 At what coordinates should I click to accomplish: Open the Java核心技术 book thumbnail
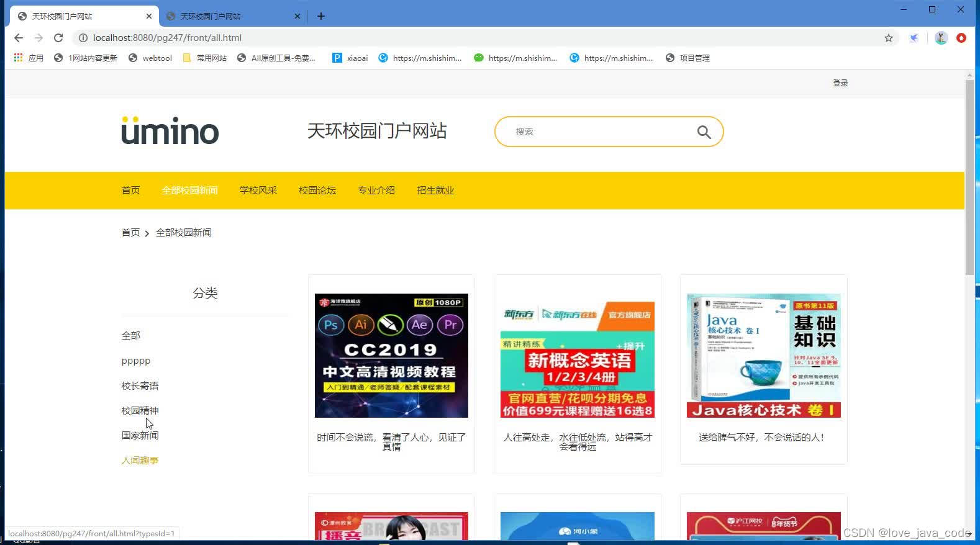click(764, 356)
